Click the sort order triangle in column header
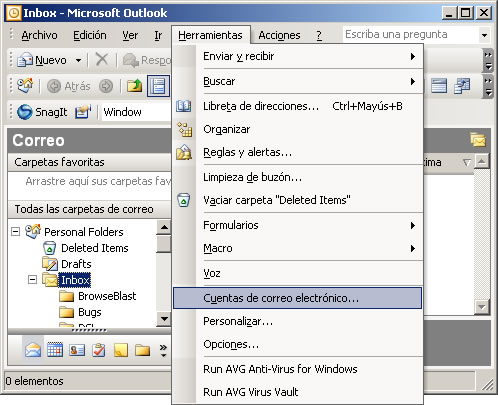Viewport: 498px width, 405px height. coord(467,162)
